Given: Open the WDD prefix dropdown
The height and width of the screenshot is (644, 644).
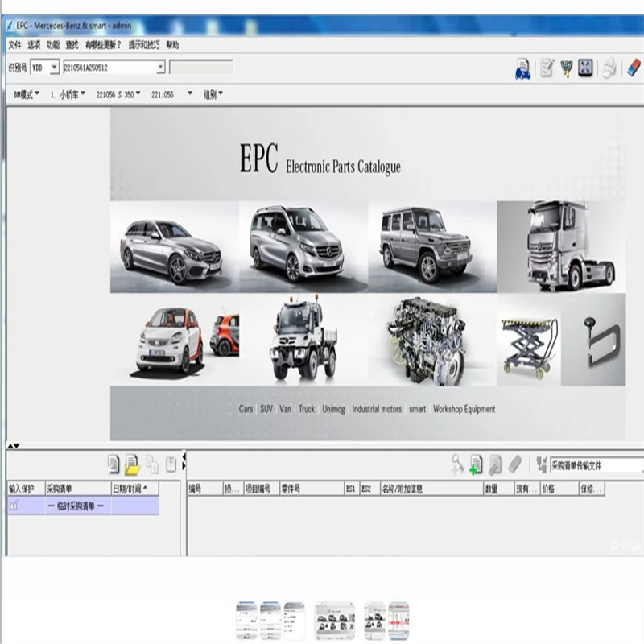Looking at the screenshot, I should (54, 68).
